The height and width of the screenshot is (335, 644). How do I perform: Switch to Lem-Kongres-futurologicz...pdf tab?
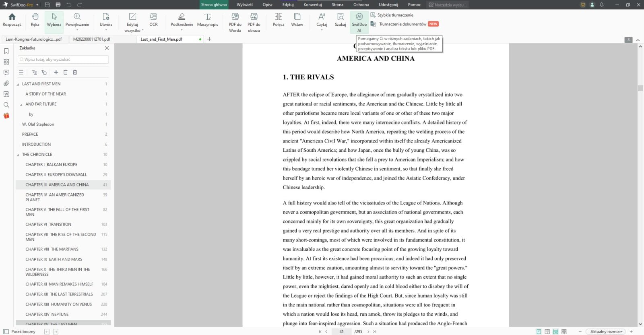(34, 39)
